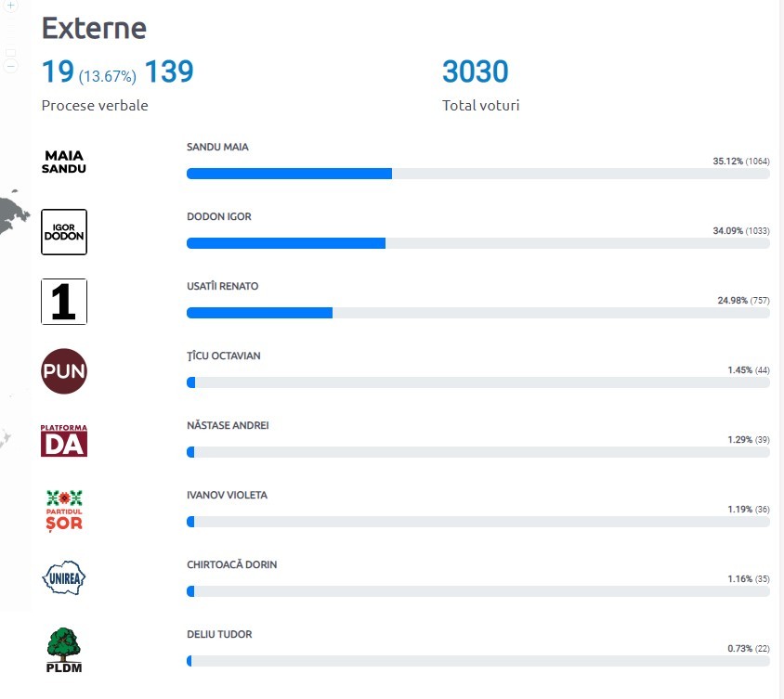Click the 3030 total votes figure

point(475,71)
